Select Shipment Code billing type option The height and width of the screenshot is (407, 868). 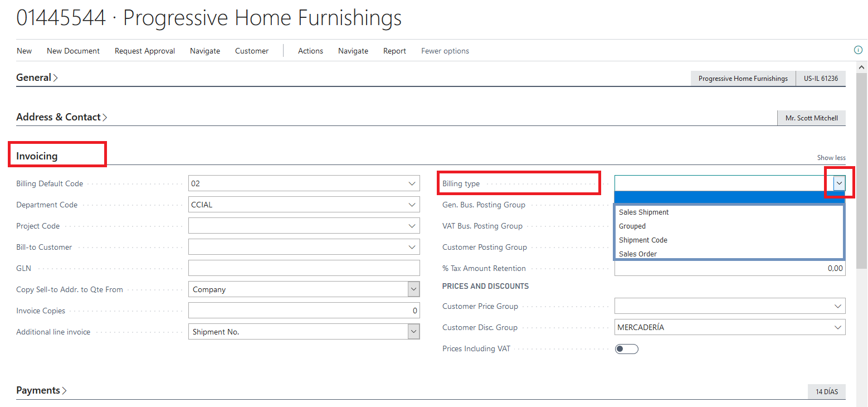(x=730, y=240)
